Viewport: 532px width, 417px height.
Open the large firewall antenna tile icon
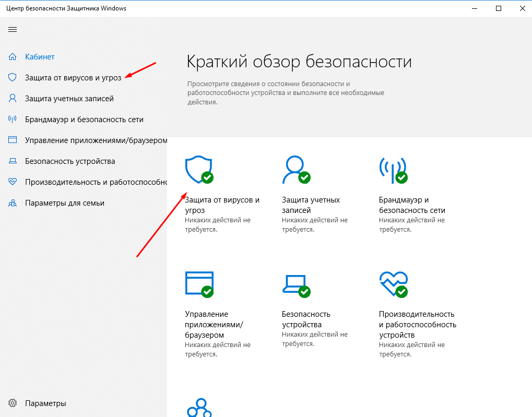393,170
